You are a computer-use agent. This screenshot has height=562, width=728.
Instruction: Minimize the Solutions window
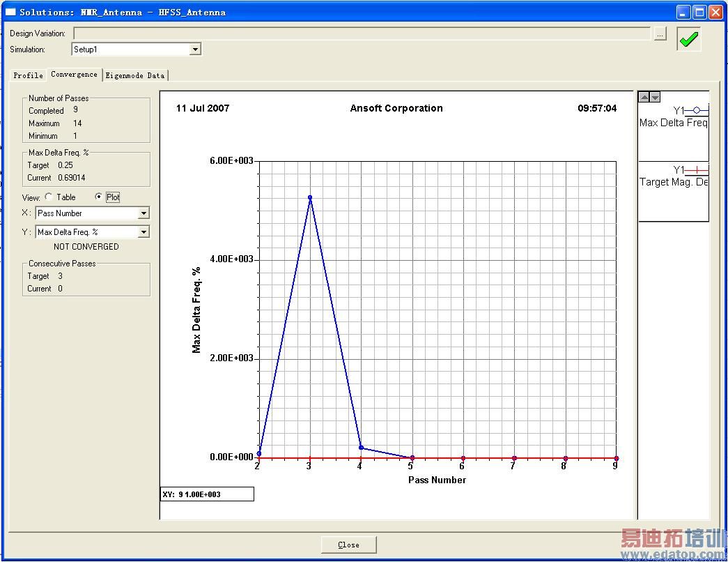coord(683,12)
